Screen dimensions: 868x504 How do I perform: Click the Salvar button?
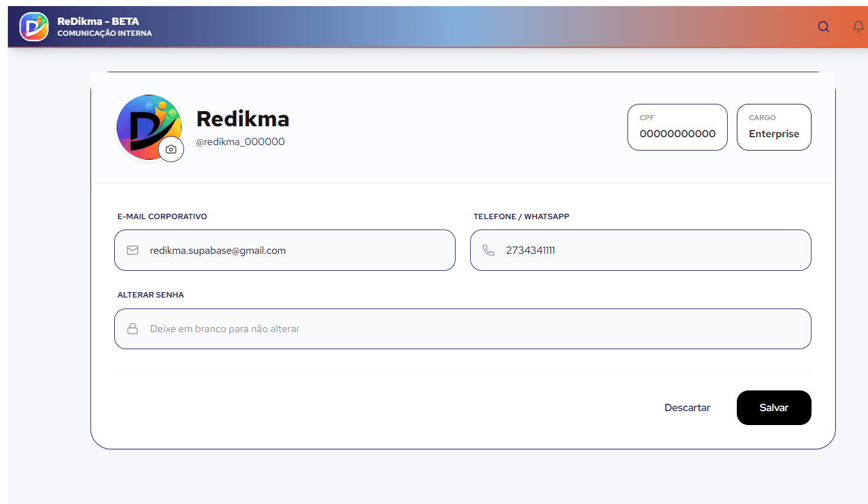[774, 407]
